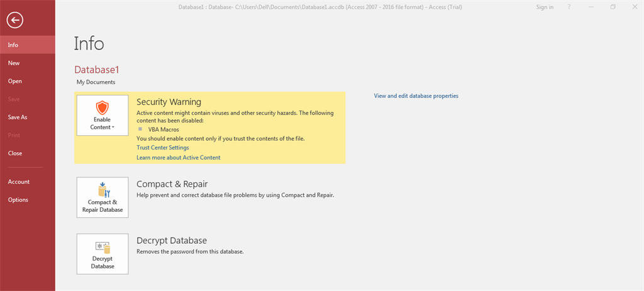Select the Info tab in sidebar
This screenshot has width=644, height=291.
13,45
